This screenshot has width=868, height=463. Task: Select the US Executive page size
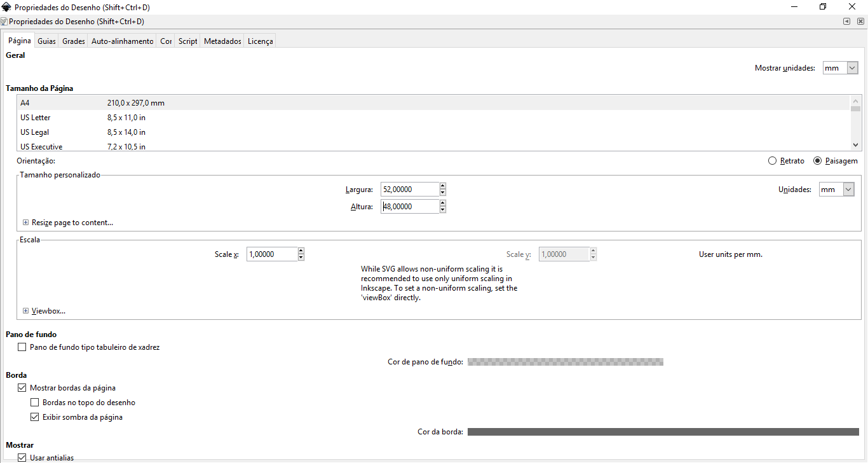[x=433, y=146]
